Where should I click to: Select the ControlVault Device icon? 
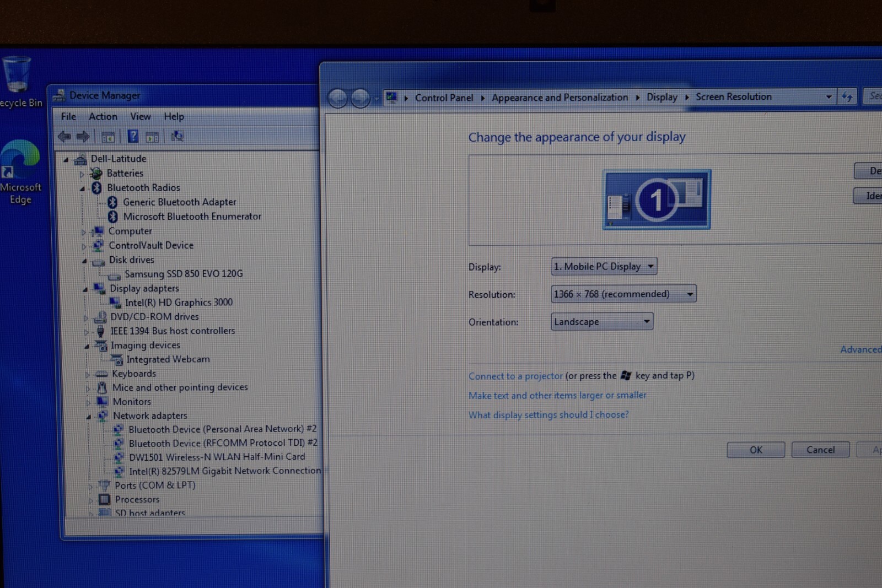coord(98,245)
